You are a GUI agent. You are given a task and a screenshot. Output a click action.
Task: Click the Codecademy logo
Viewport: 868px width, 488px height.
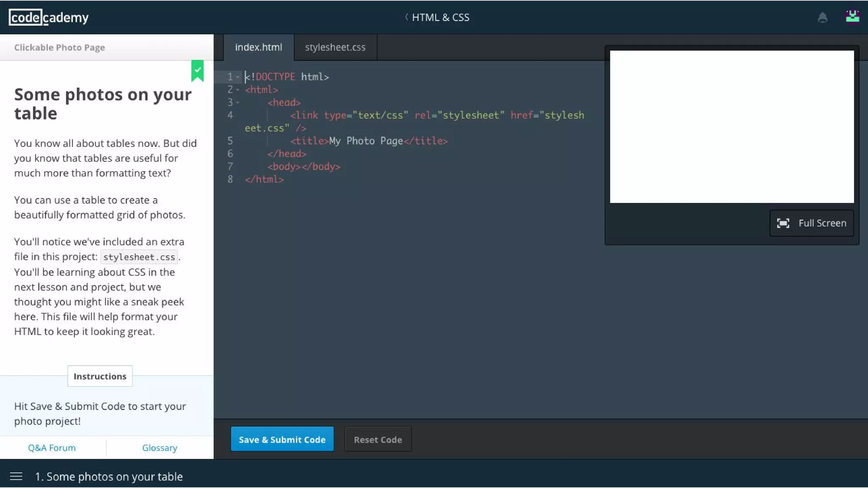coord(49,17)
